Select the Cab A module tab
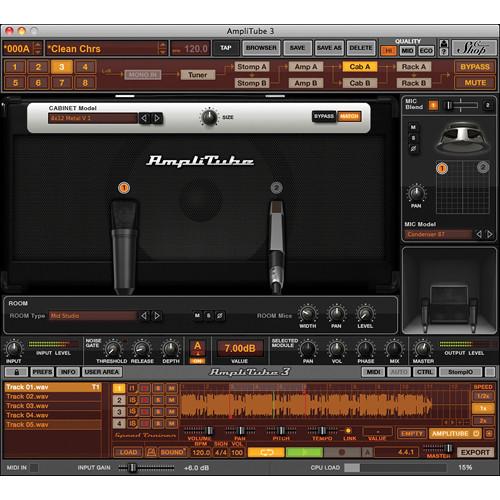 pos(360,67)
